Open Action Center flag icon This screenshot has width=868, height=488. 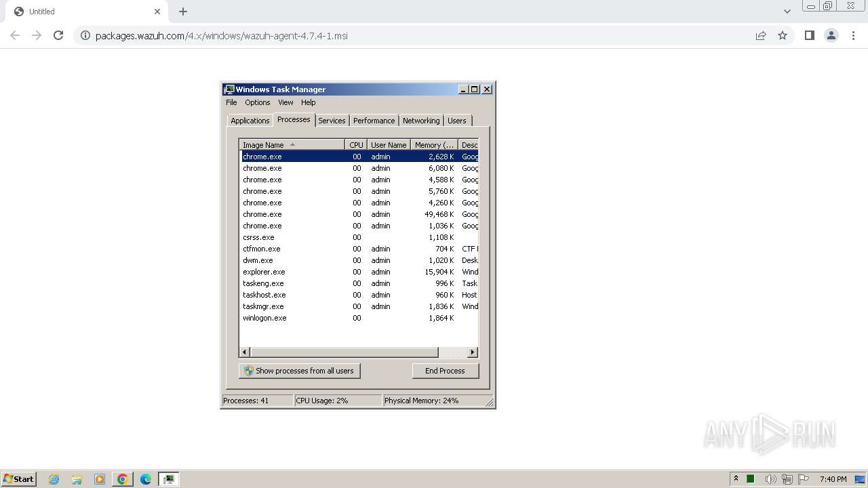click(804, 479)
